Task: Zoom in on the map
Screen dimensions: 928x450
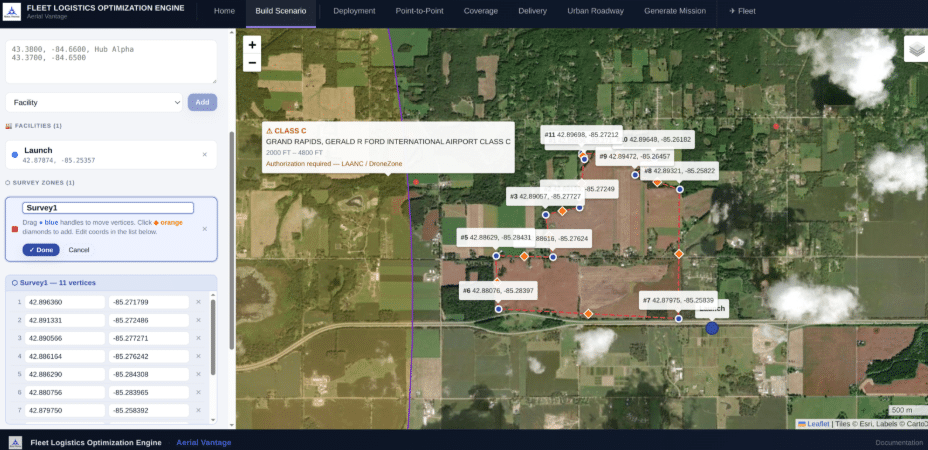Action: pyautogui.click(x=252, y=45)
